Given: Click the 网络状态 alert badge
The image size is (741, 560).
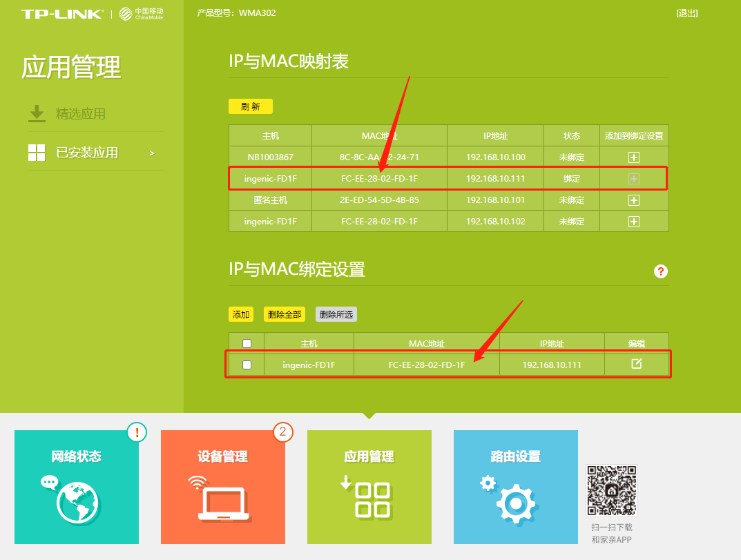Looking at the screenshot, I should click(136, 432).
